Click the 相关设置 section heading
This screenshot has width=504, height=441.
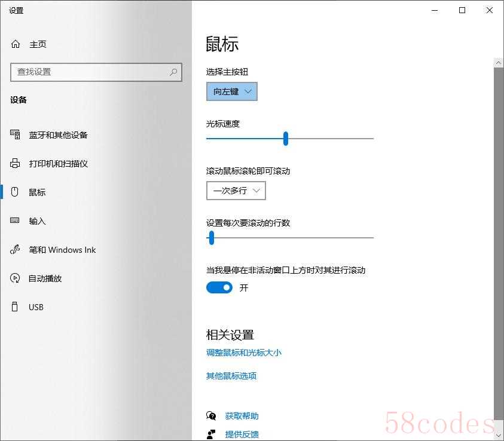pyautogui.click(x=230, y=335)
